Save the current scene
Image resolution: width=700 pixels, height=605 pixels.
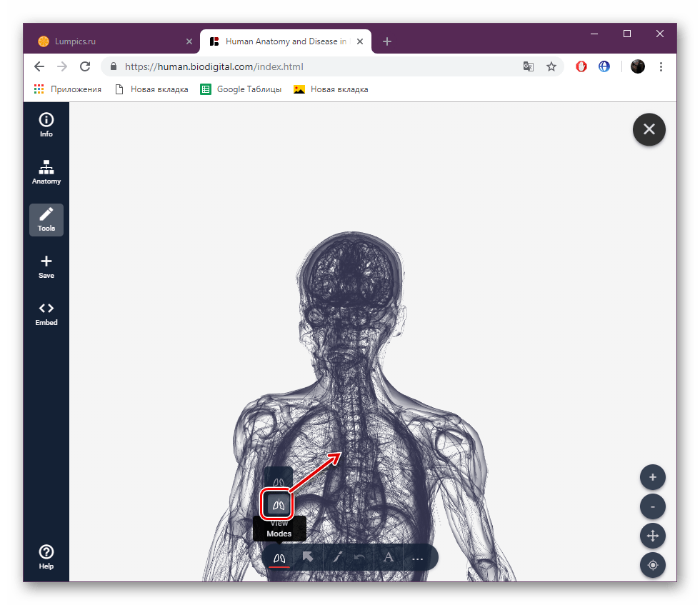point(46,266)
